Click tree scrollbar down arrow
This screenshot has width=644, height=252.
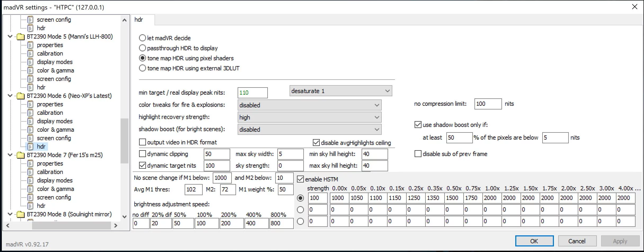pyautogui.click(x=125, y=217)
